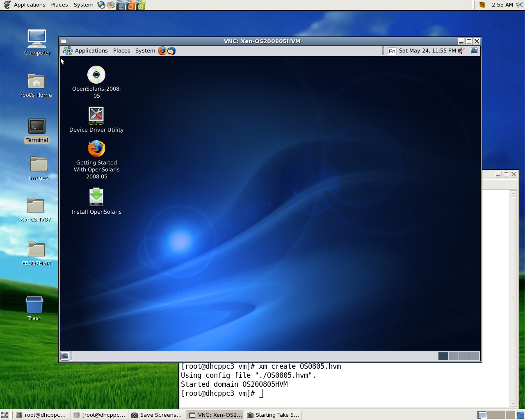Screen dimensions: 525x420
Task: Click the OpenSolaris date and time display
Action: (427, 51)
